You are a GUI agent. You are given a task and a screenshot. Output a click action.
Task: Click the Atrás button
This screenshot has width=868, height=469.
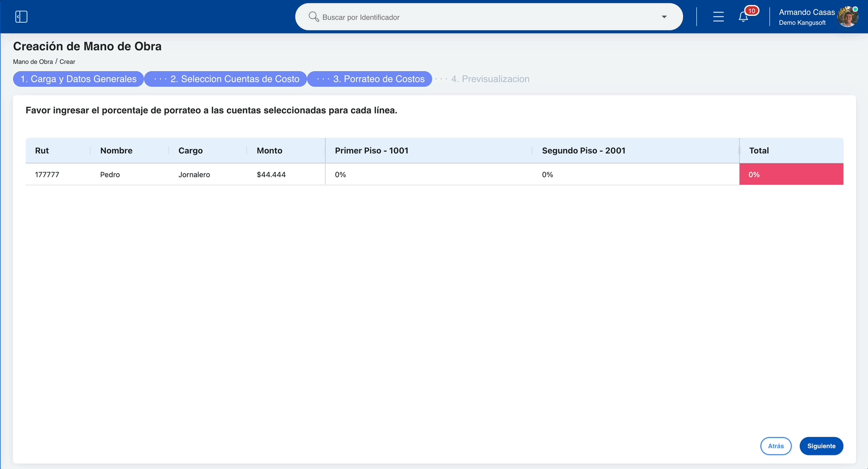776,446
